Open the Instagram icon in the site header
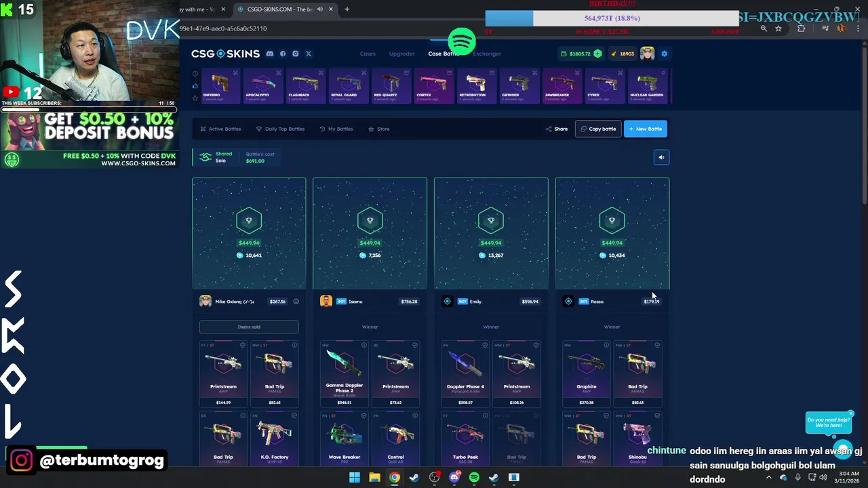 point(296,54)
